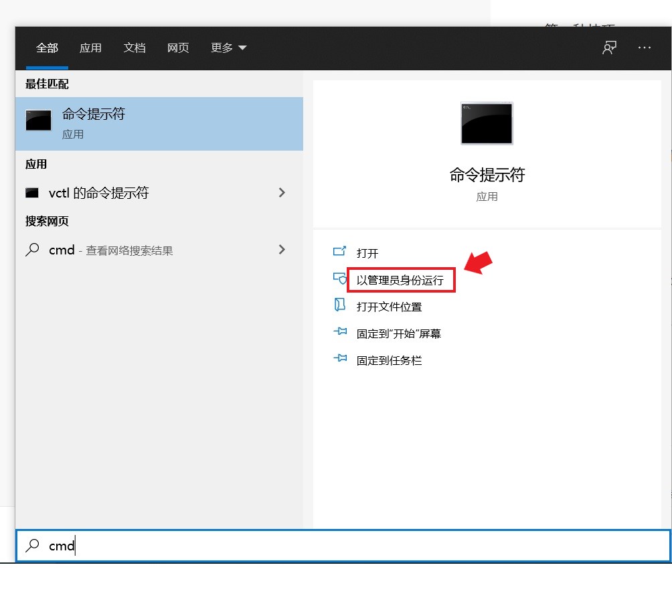Viewport: 672px width, 616px height.
Task: Open the ellipsis options menu at top right
Action: click(644, 48)
